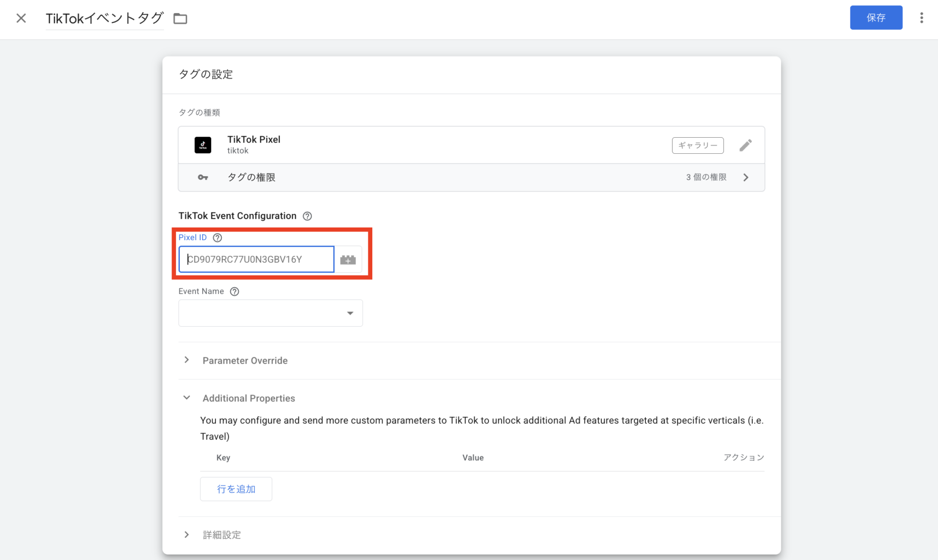Close the tag editor with X icon
The image size is (938, 560).
[x=21, y=18]
